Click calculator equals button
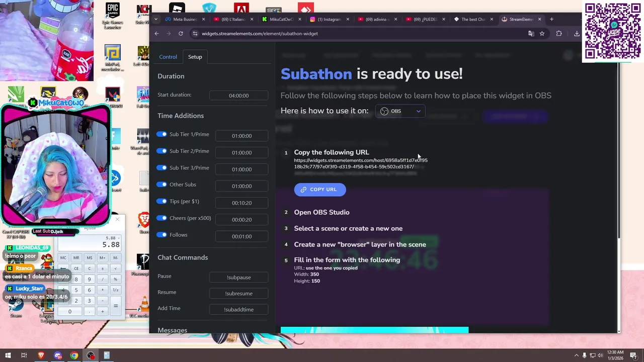Viewport: 644px width, 362px height. coord(115,306)
